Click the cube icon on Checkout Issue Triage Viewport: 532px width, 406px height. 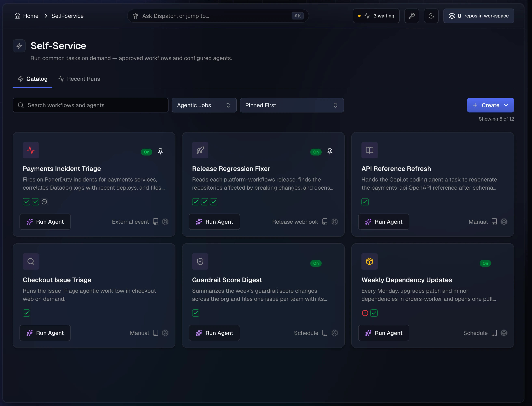click(x=165, y=333)
